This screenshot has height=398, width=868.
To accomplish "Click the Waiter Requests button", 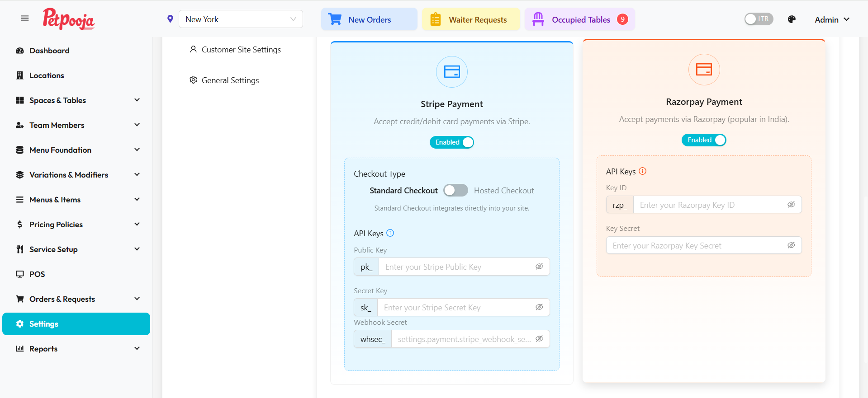I will pyautogui.click(x=471, y=19).
